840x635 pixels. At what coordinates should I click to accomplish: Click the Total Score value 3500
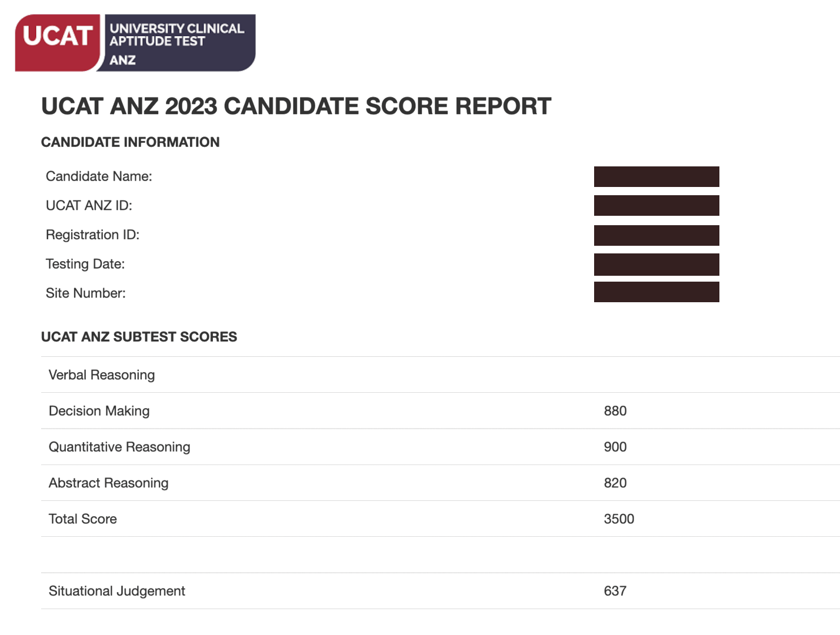click(619, 519)
